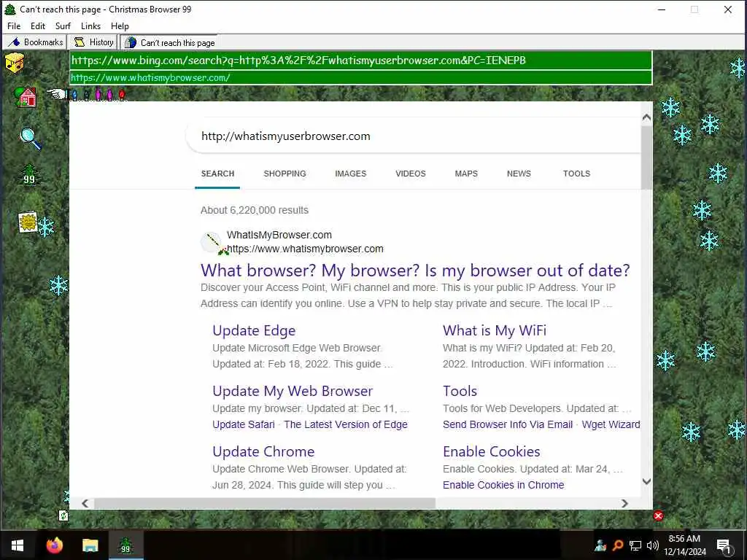The image size is (747, 560).
Task: Click the red Christmas light bulb
Action: (x=122, y=95)
